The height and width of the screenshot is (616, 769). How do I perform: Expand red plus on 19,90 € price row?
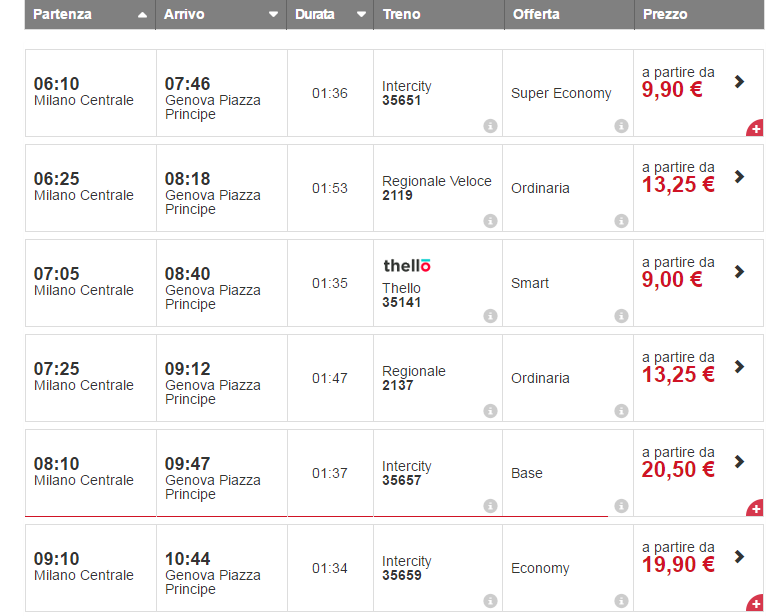coord(755,603)
